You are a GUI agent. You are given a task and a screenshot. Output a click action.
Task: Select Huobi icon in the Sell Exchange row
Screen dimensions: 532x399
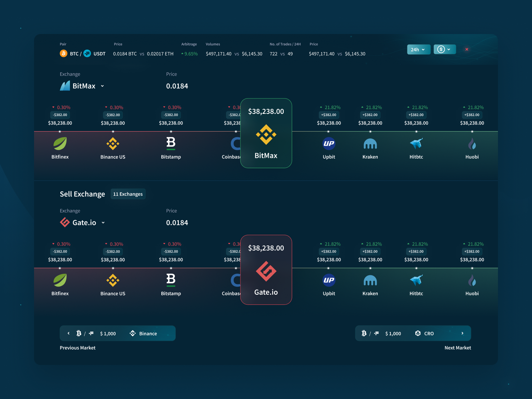point(472,280)
